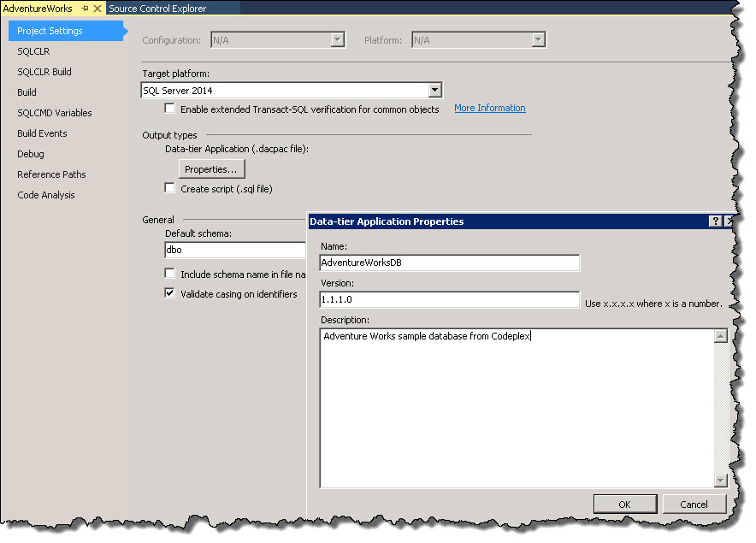Select the SQLCLR Build settings page

[x=44, y=72]
